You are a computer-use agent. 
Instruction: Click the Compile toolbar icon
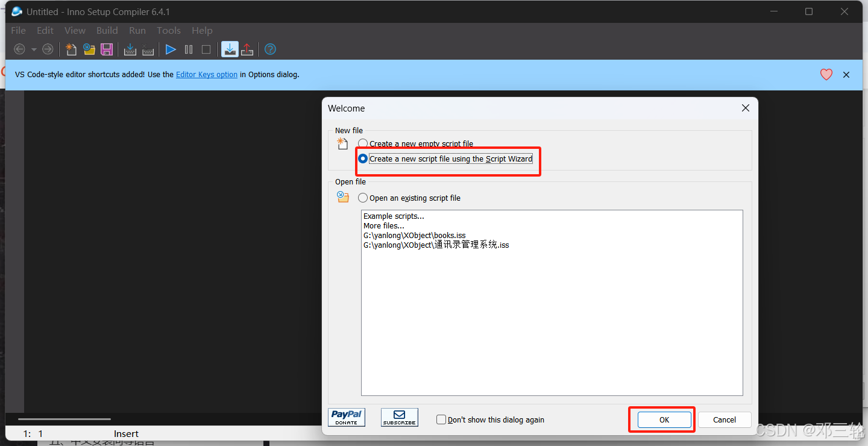click(130, 49)
